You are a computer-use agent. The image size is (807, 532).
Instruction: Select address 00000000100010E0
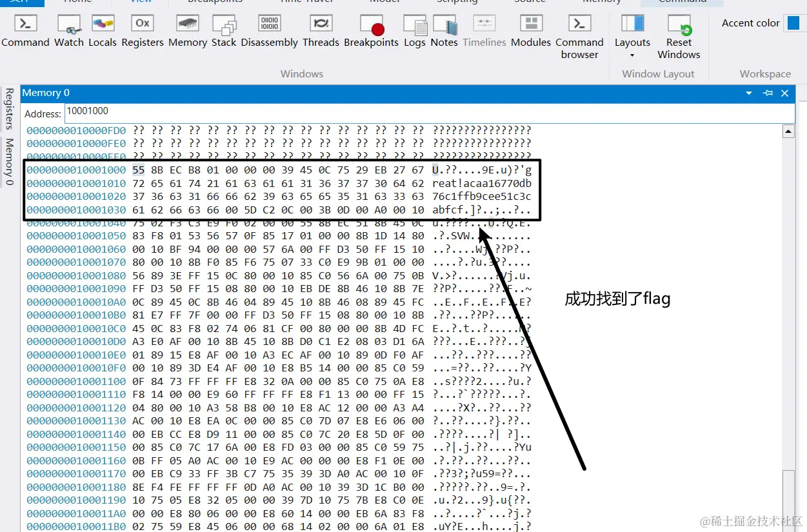pyautogui.click(x=76, y=355)
